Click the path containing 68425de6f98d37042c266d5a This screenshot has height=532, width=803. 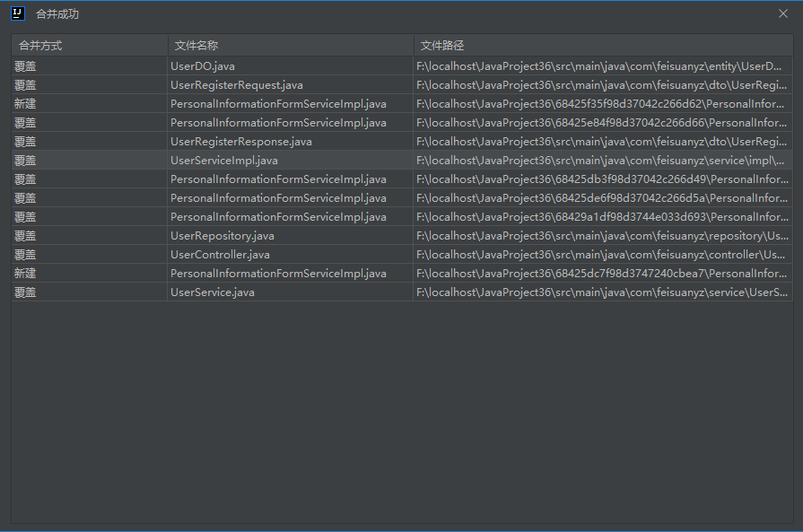tap(602, 198)
